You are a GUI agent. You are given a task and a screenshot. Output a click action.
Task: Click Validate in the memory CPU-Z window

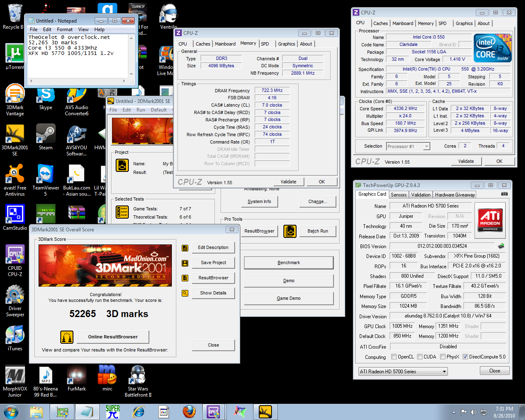click(x=288, y=182)
